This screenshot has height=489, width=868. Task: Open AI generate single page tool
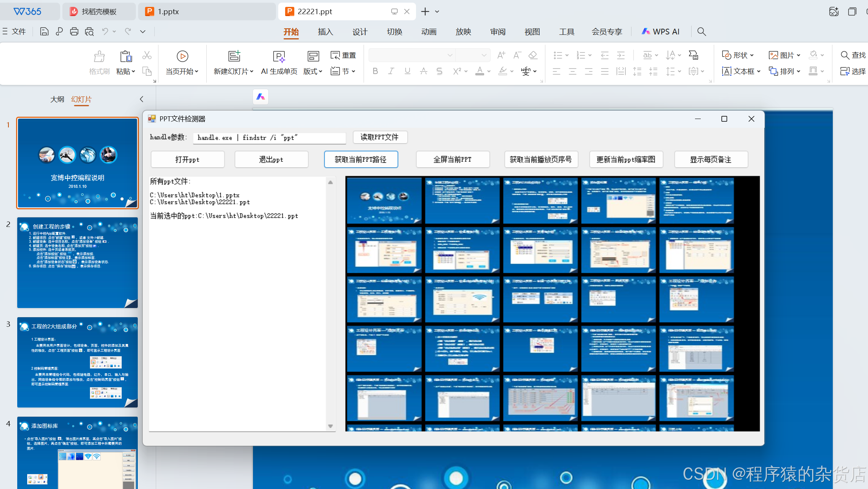click(x=279, y=57)
